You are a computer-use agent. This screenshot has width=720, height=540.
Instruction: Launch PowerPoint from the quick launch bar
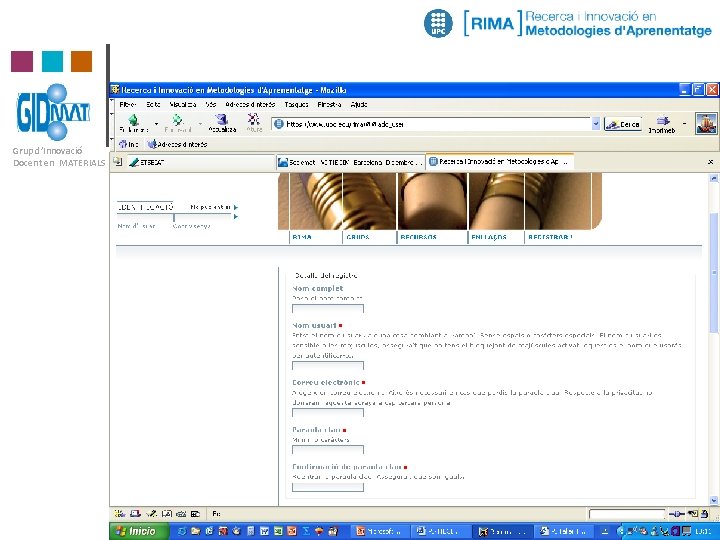(292, 531)
